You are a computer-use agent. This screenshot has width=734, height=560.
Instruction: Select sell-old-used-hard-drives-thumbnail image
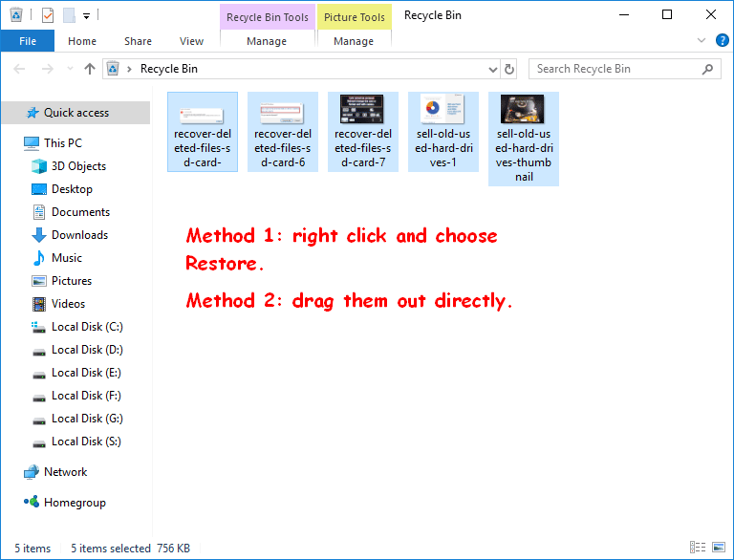tap(523, 109)
